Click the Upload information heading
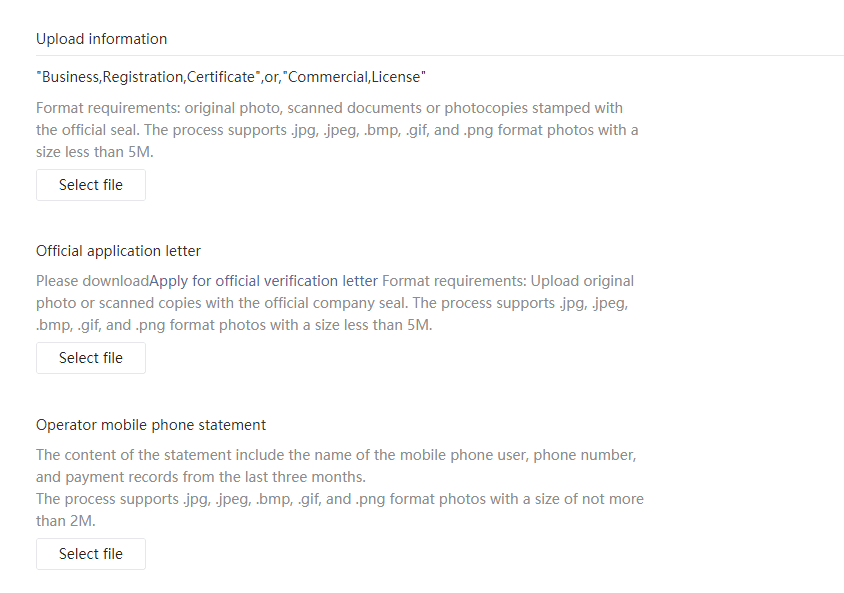This screenshot has width=844, height=593. pyautogui.click(x=102, y=39)
